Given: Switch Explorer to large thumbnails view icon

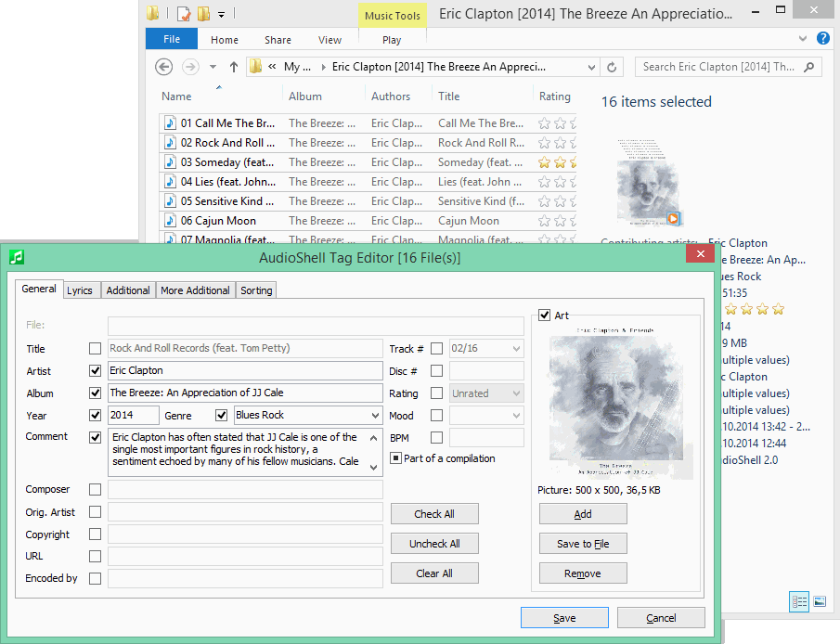Looking at the screenshot, I should [820, 601].
